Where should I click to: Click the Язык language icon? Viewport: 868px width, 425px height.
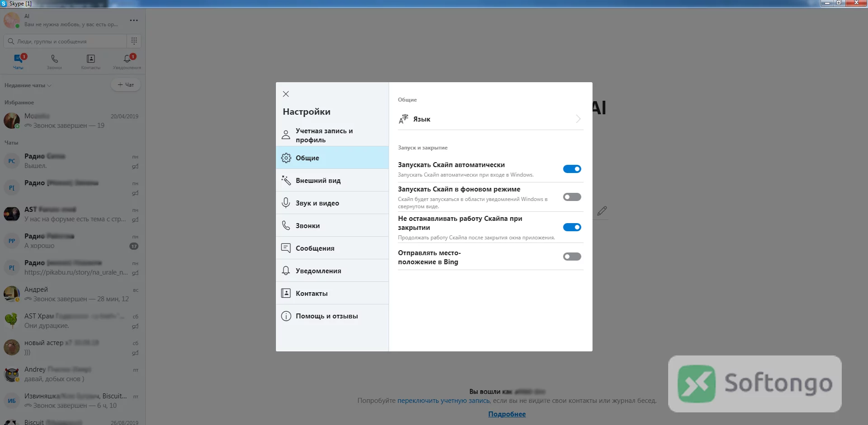[403, 119]
